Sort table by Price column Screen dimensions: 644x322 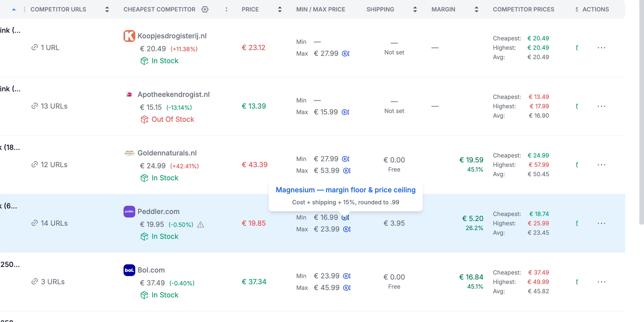(x=280, y=9)
